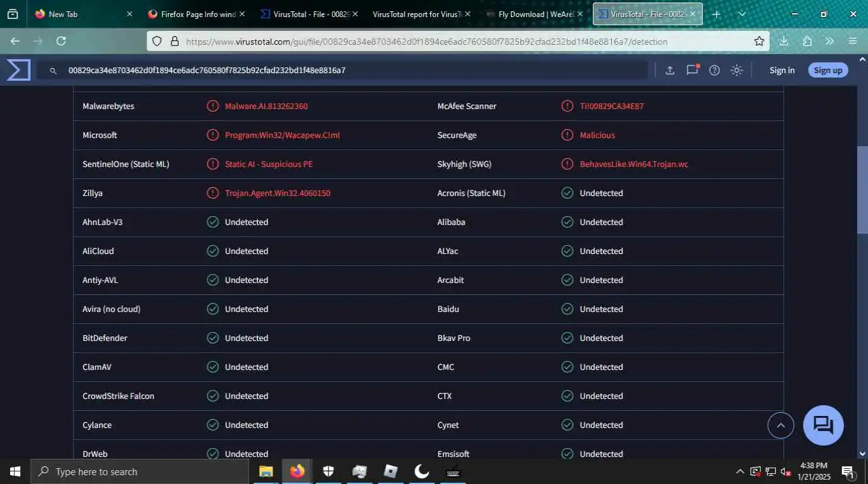Click the page vertical scrollbar thumb

(x=862, y=190)
